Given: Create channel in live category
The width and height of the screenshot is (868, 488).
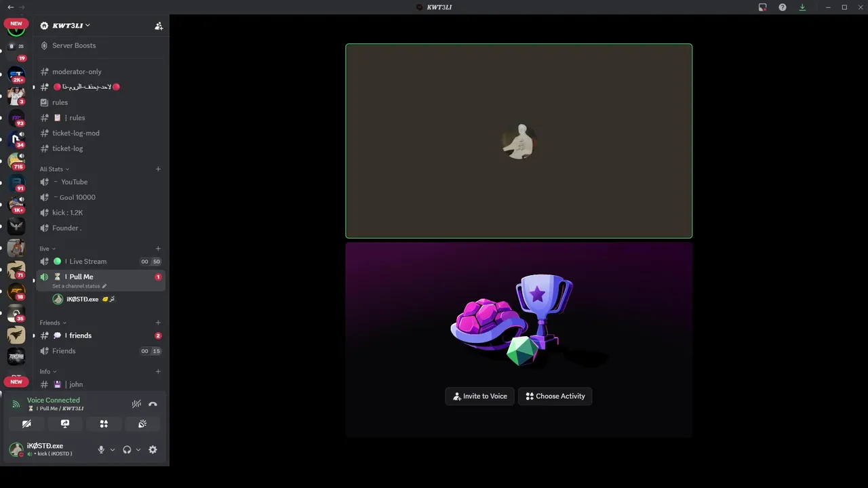Looking at the screenshot, I should pos(158,249).
